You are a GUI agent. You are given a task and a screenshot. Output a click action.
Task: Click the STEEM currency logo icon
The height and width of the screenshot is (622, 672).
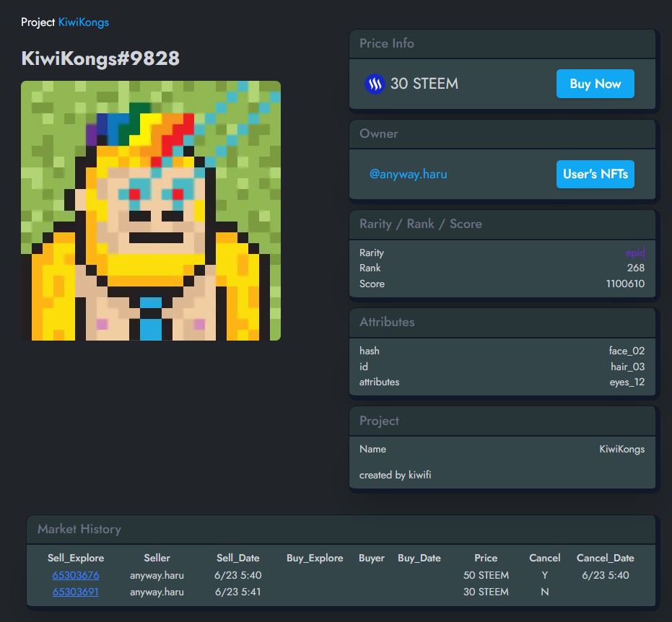375,84
